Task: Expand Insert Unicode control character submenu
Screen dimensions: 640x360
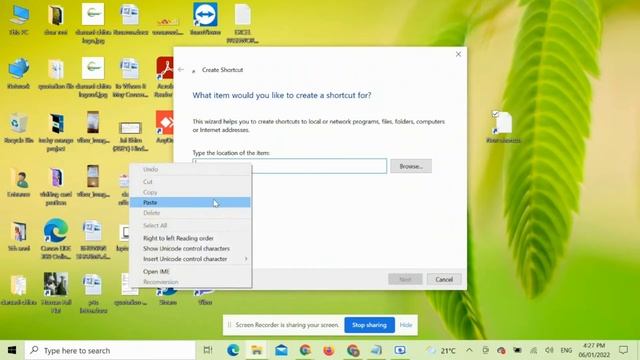Action: pyautogui.click(x=190, y=259)
